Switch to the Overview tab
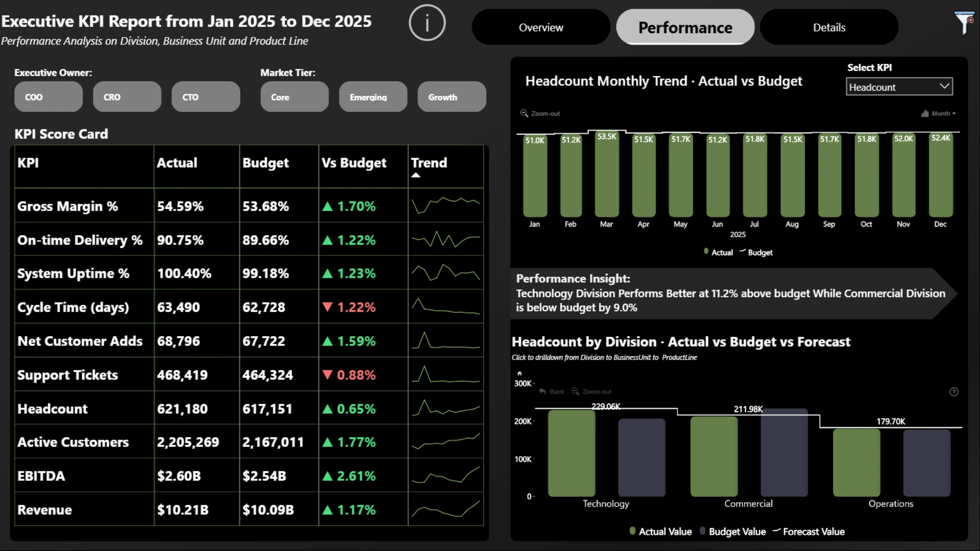980x551 pixels. click(541, 28)
